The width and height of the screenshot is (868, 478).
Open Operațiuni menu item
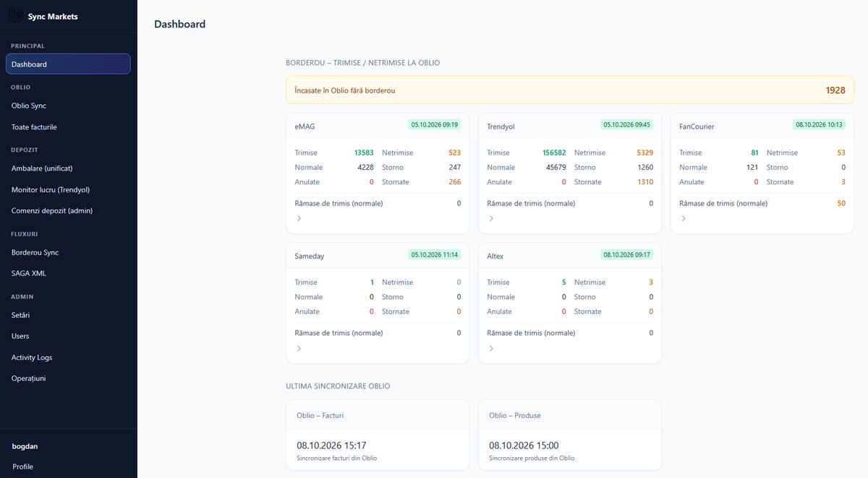coord(68,378)
